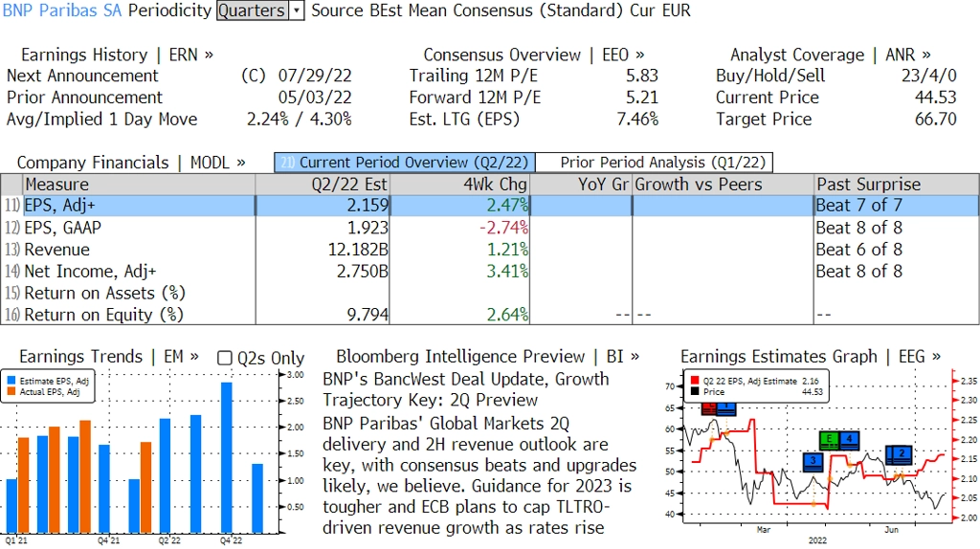
Task: Click Prior Announcement date 05/03/22
Action: pos(315,98)
